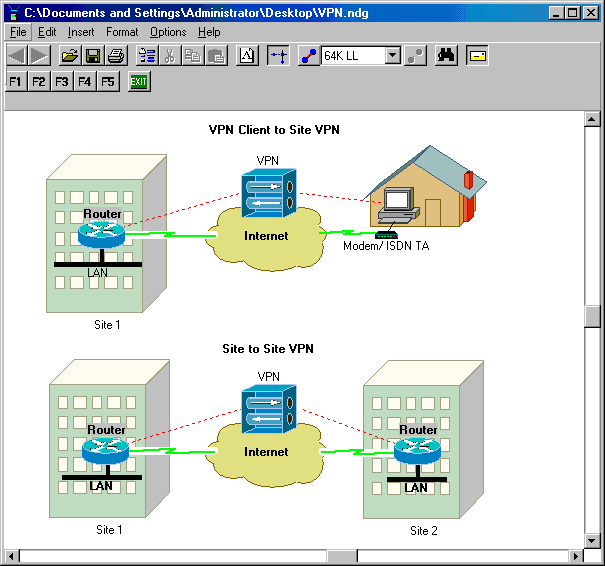
Task: Click the F5 function button
Action: [108, 81]
